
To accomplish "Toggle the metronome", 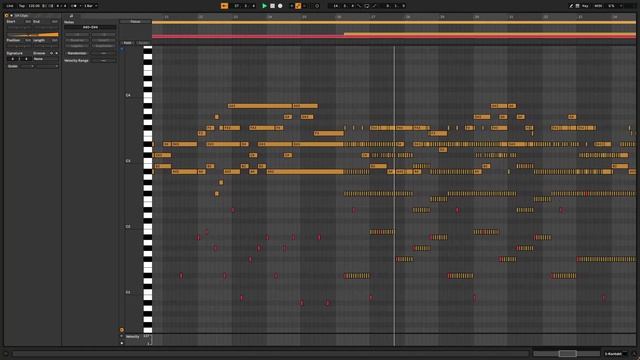I will coord(74,6).
